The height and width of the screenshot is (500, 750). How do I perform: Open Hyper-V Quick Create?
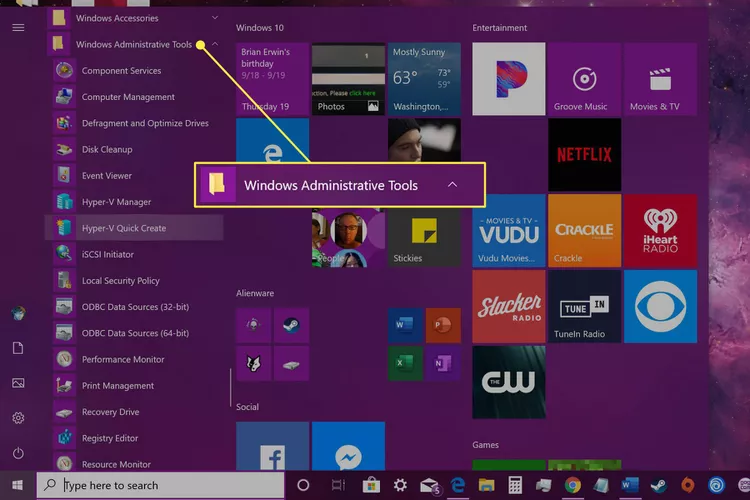pos(135,228)
